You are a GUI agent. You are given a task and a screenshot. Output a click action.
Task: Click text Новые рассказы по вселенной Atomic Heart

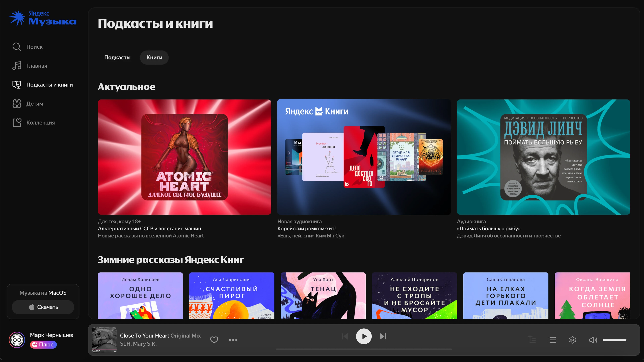tap(151, 236)
